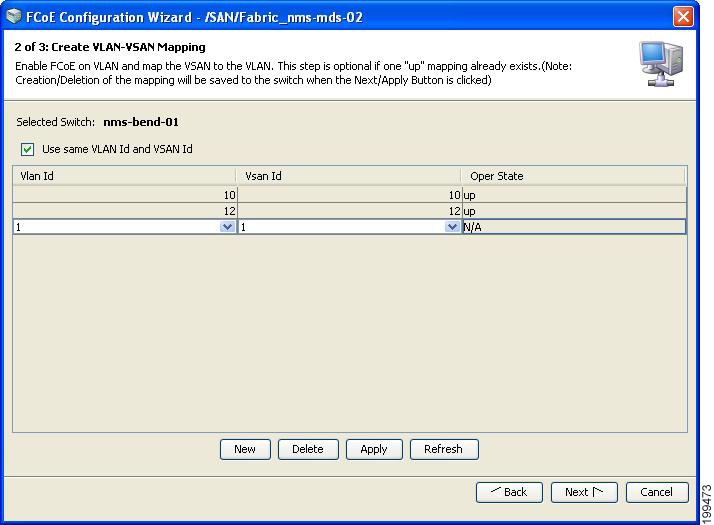Viewport: 714px width, 525px height.
Task: Click the Oper State column header
Action: click(x=573, y=176)
